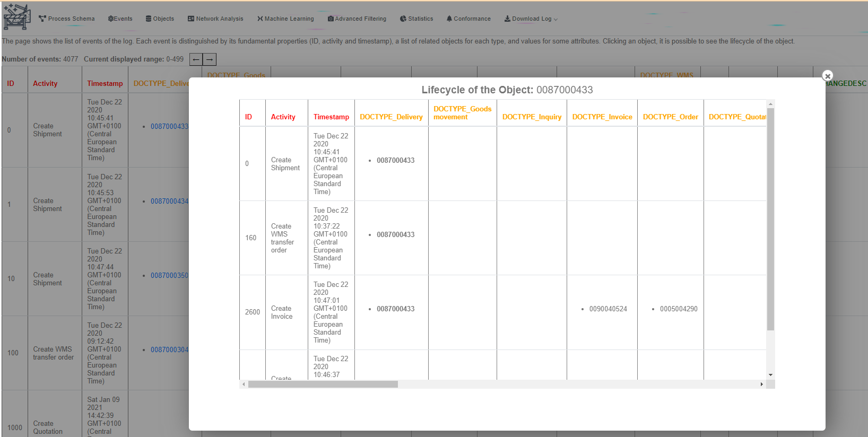Click Timestamp header in background events table
Image resolution: width=868 pixels, height=437 pixels.
[105, 83]
